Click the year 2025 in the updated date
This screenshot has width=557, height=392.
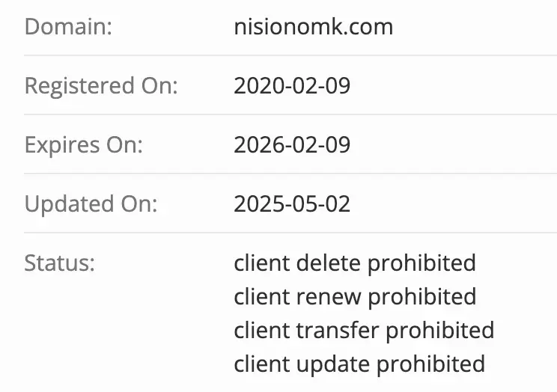coord(255,203)
